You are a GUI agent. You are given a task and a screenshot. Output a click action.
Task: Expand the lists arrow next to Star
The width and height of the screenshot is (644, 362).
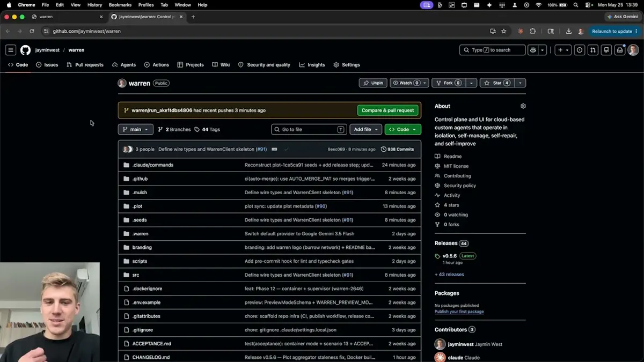click(520, 83)
